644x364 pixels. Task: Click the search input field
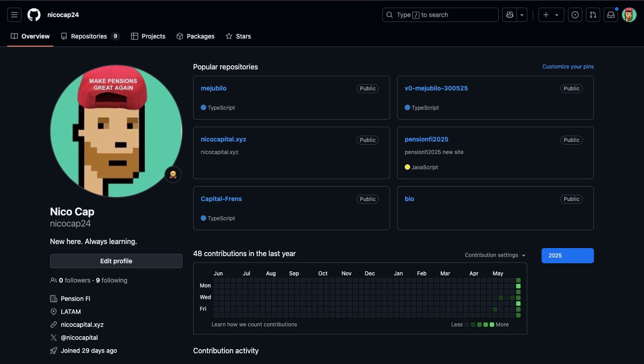pyautogui.click(x=441, y=15)
